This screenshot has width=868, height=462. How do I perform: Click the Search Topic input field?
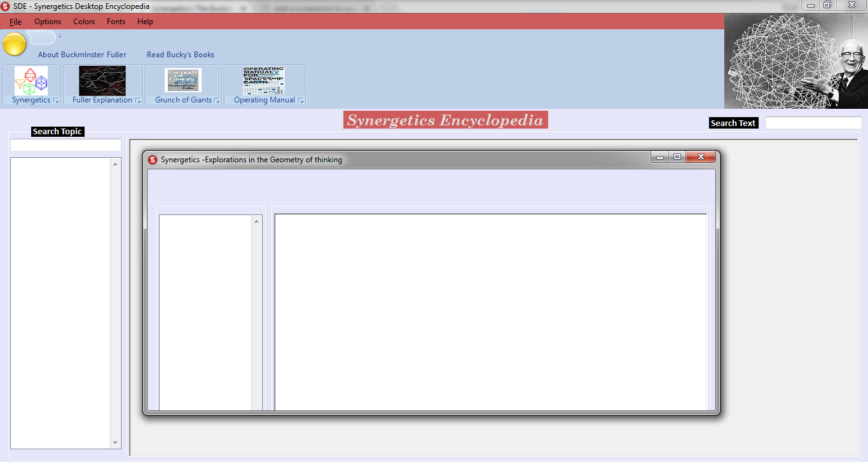(x=65, y=145)
